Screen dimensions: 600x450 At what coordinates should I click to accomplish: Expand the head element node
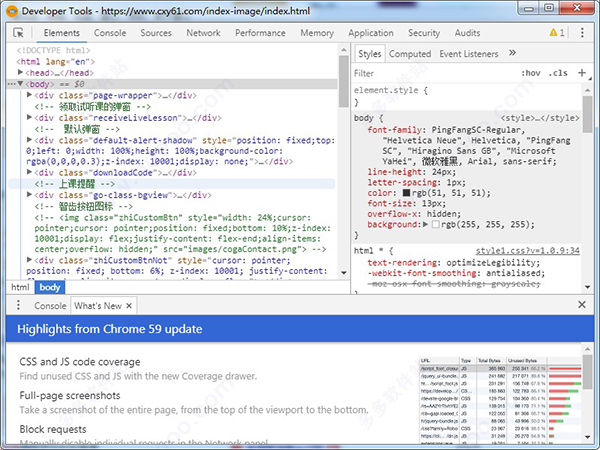pyautogui.click(x=20, y=72)
